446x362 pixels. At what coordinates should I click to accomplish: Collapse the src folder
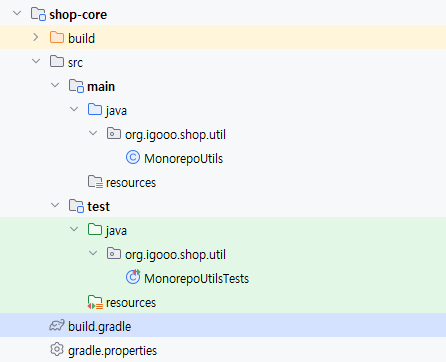coord(36,61)
